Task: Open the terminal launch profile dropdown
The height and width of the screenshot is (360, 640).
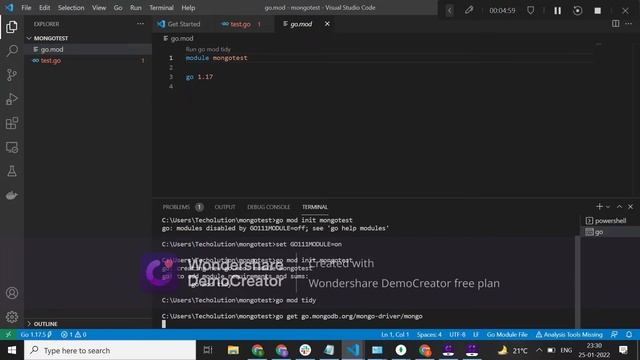Action: (608, 207)
